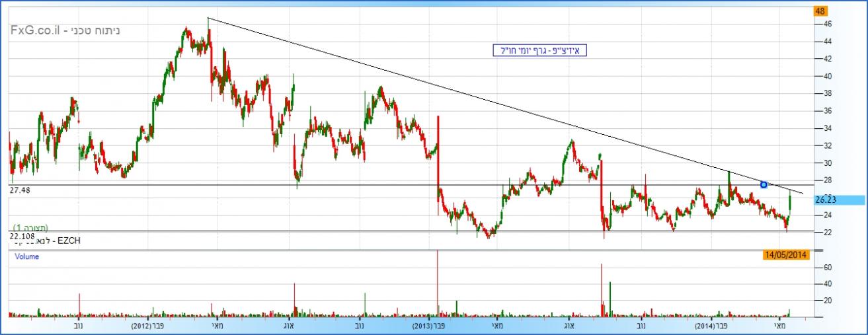Click the tallest red volume spike bar

[437, 284]
